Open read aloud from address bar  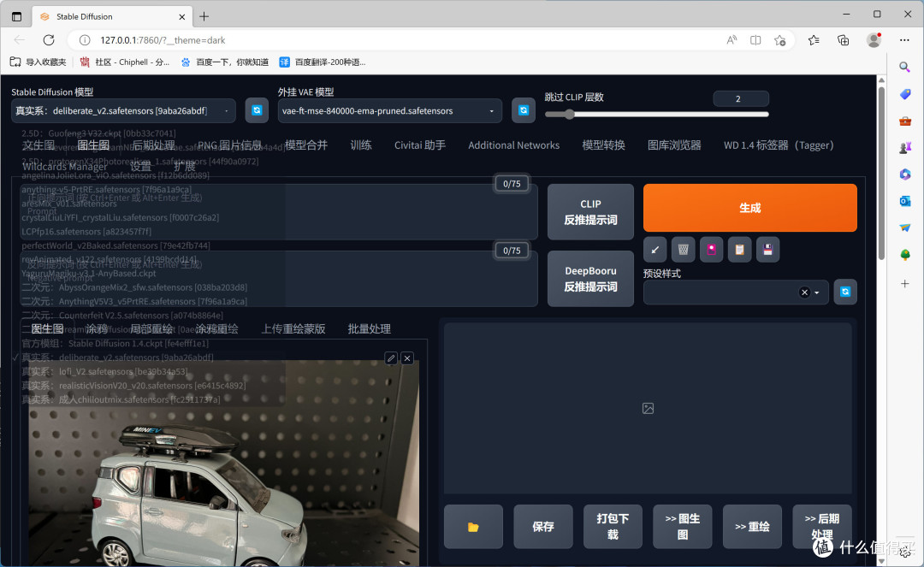(731, 40)
